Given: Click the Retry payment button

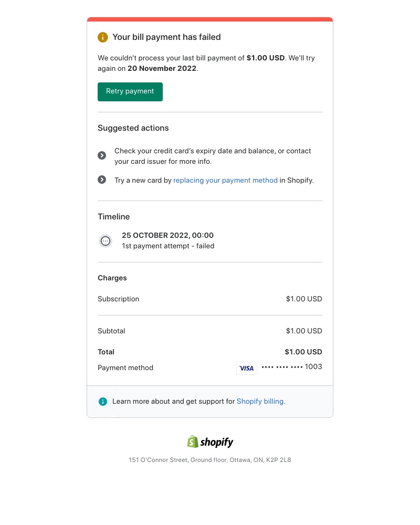Looking at the screenshot, I should [130, 91].
